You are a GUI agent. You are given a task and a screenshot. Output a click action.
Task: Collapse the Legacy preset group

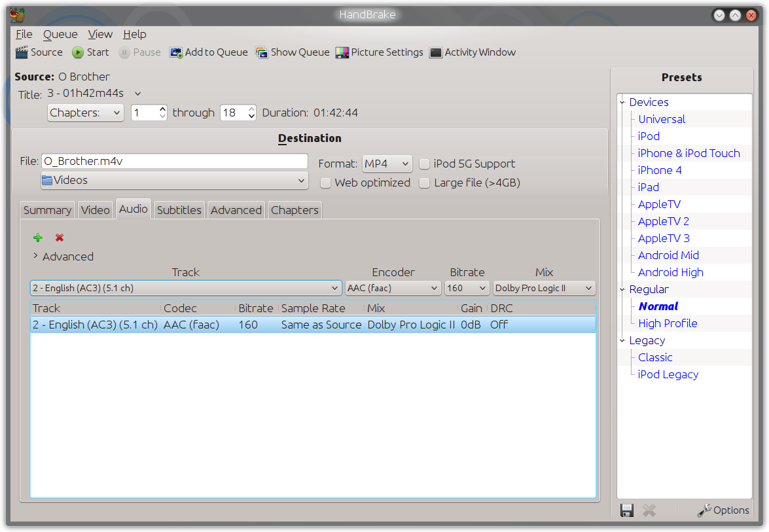pyautogui.click(x=622, y=341)
